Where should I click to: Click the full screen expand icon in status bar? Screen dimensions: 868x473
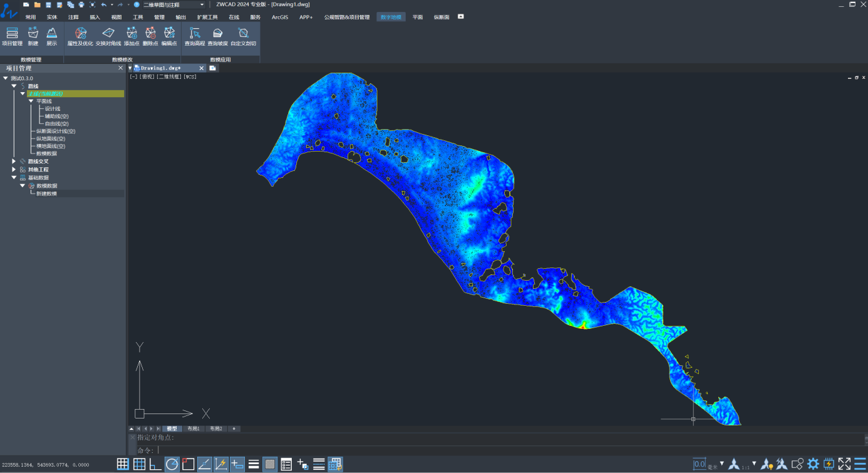(844, 464)
